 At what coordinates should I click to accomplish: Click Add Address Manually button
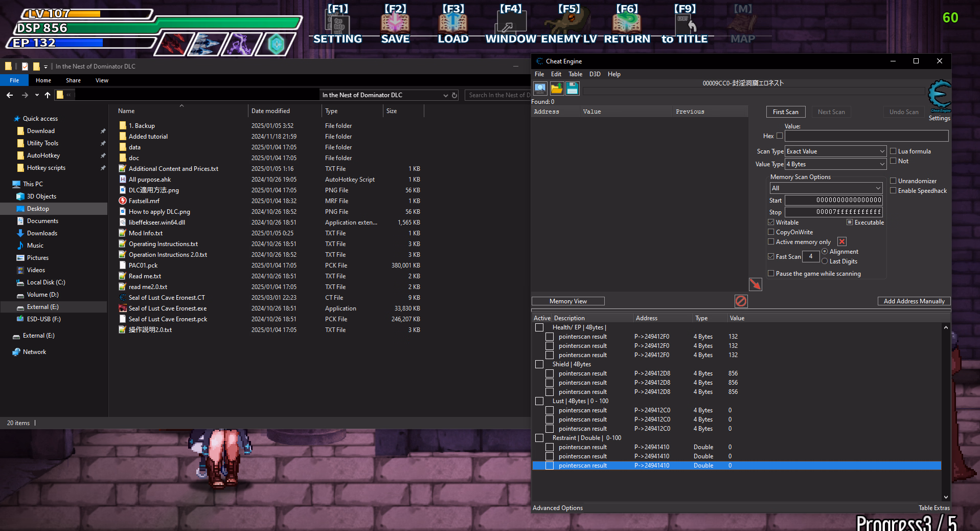click(x=914, y=301)
